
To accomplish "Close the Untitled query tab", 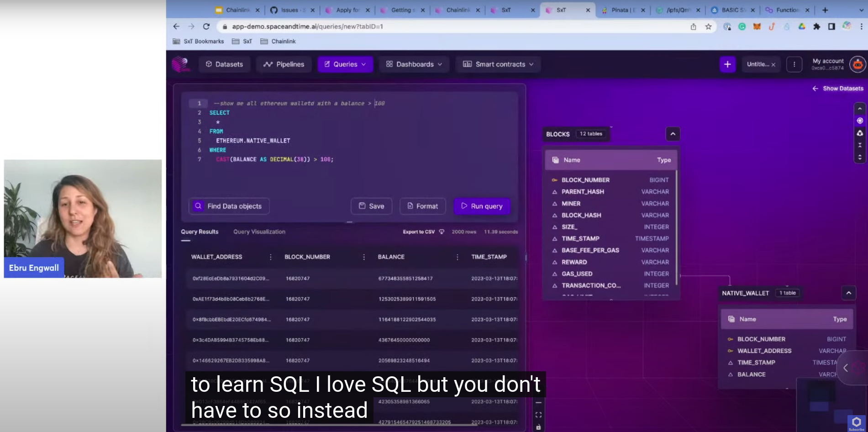I will coord(773,65).
